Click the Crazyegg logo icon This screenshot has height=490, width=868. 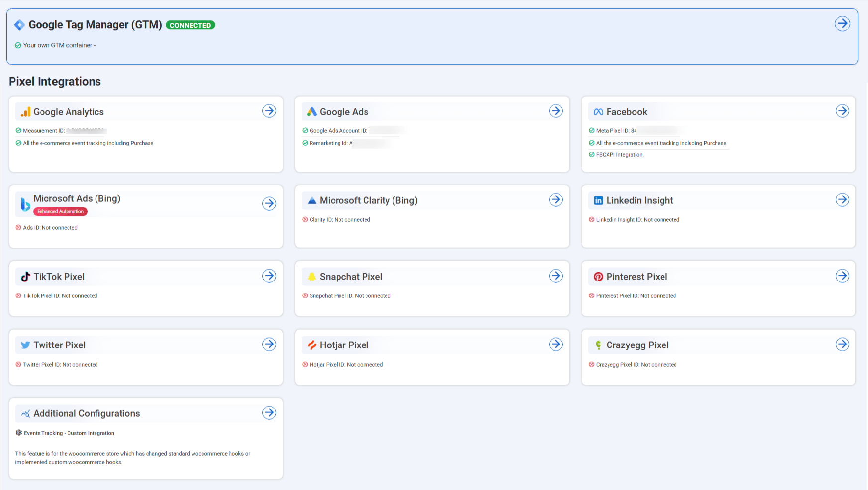click(598, 345)
